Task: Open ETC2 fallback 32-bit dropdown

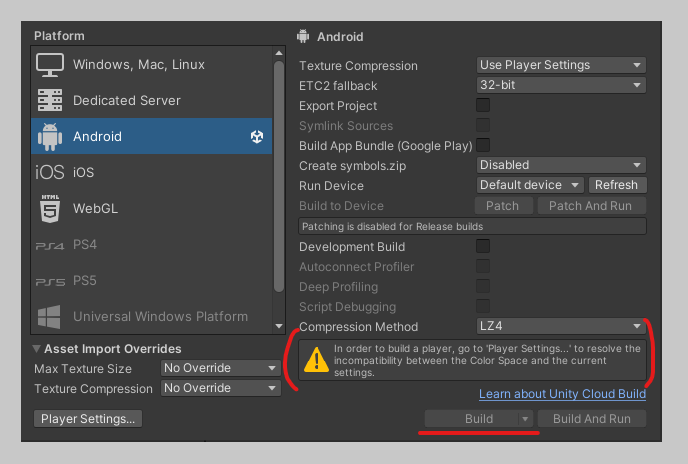Action: click(x=561, y=85)
